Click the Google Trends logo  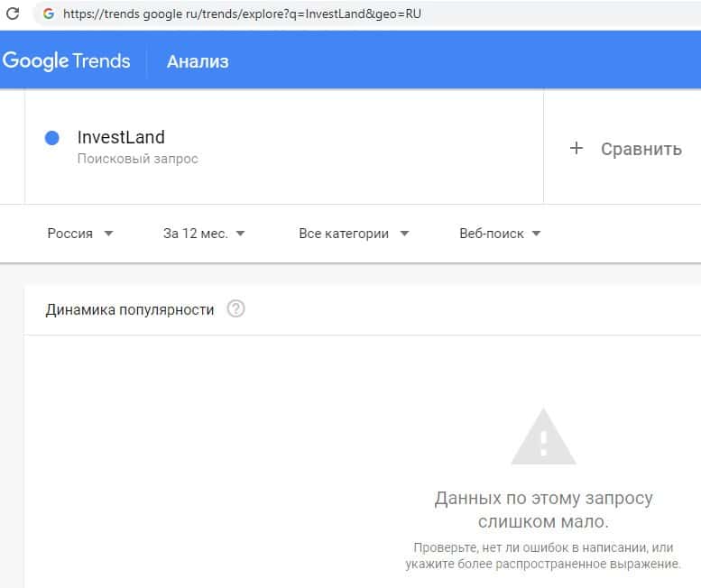click(x=67, y=61)
